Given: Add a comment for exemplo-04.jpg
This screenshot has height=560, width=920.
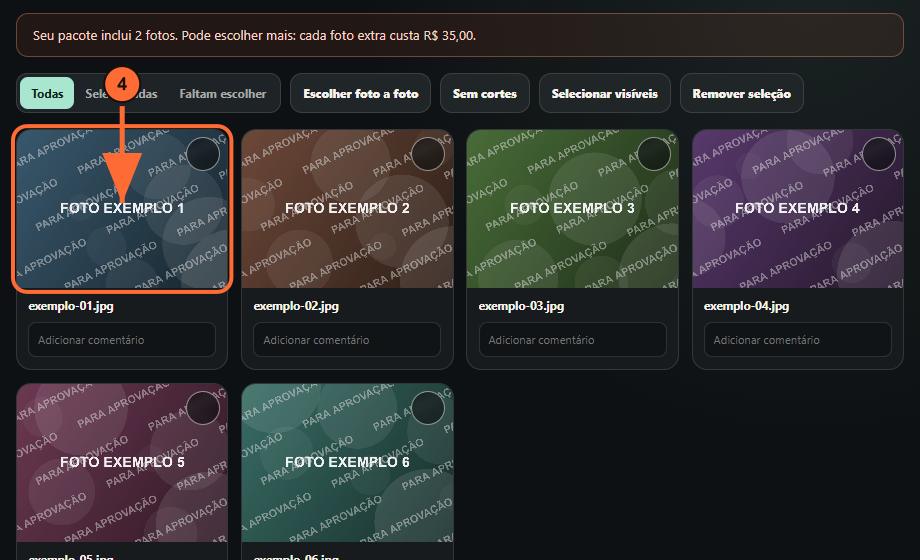Looking at the screenshot, I should pyautogui.click(x=798, y=339).
